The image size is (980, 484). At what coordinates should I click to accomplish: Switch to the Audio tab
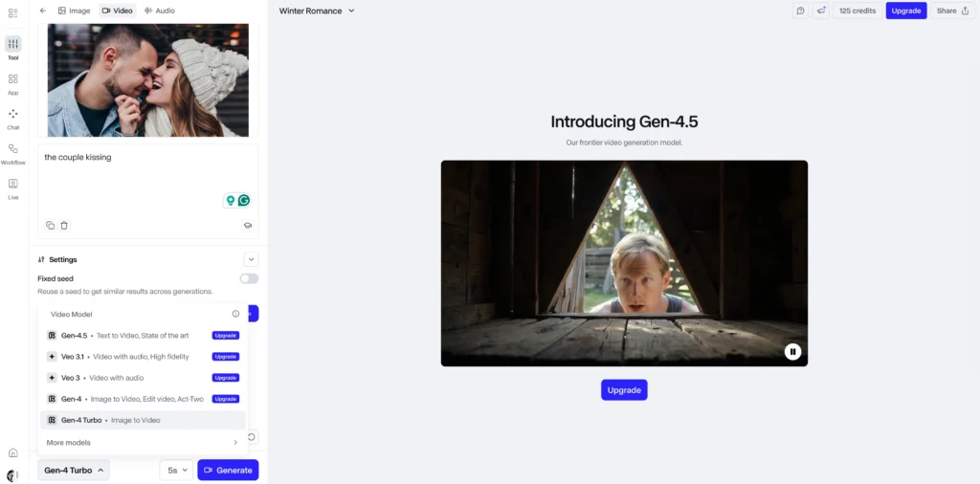click(x=159, y=11)
